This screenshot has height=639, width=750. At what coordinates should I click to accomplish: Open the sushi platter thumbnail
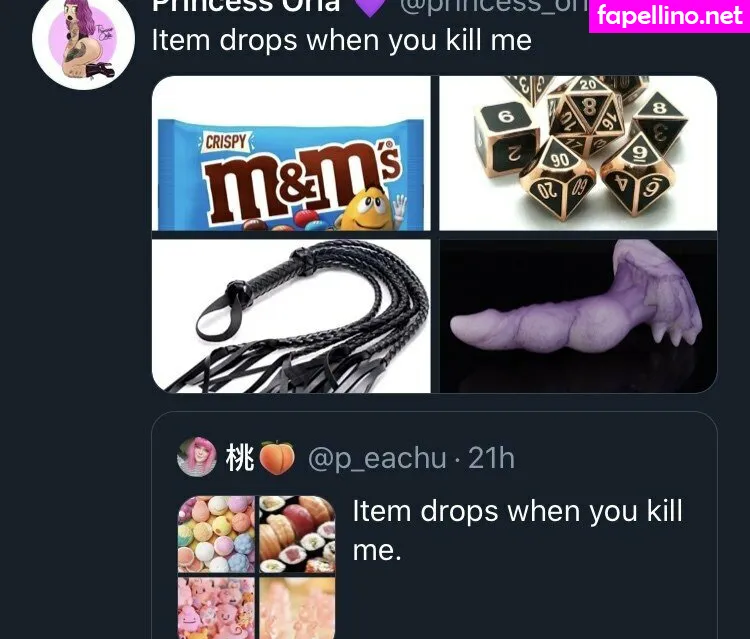(x=297, y=534)
